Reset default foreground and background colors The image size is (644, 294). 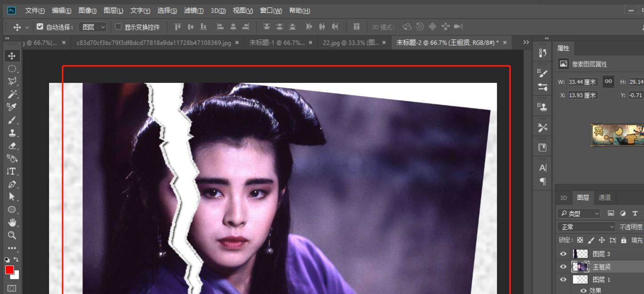(x=7, y=259)
